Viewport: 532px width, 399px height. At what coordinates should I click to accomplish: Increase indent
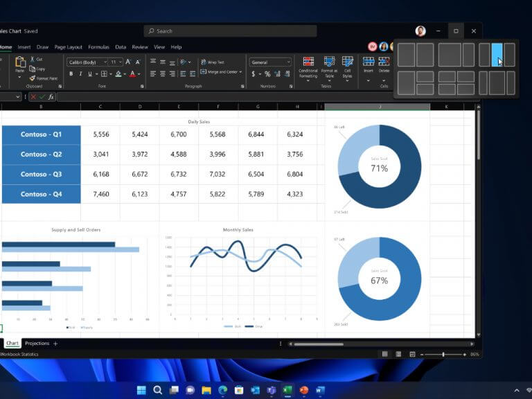pos(193,73)
